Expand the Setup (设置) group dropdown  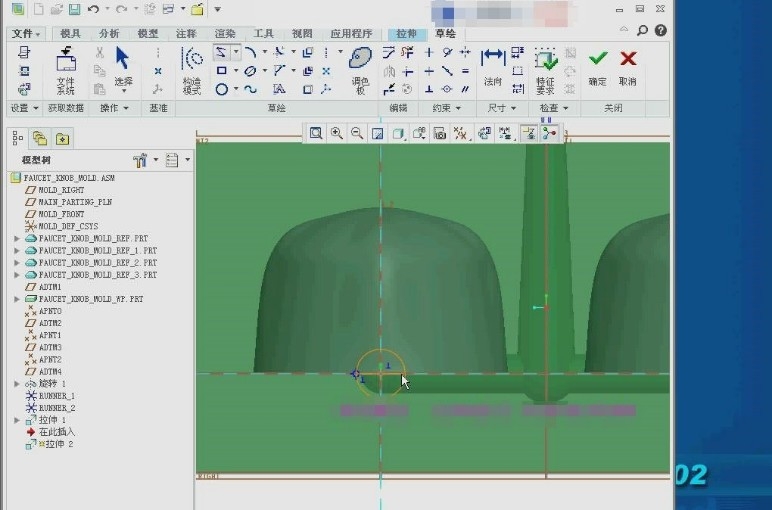pos(24,108)
